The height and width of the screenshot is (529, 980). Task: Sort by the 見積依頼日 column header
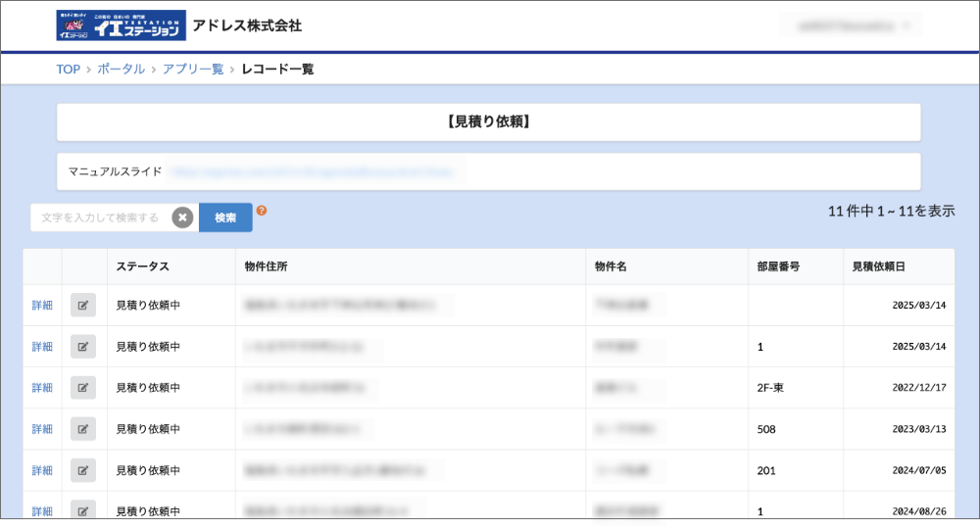click(x=878, y=266)
